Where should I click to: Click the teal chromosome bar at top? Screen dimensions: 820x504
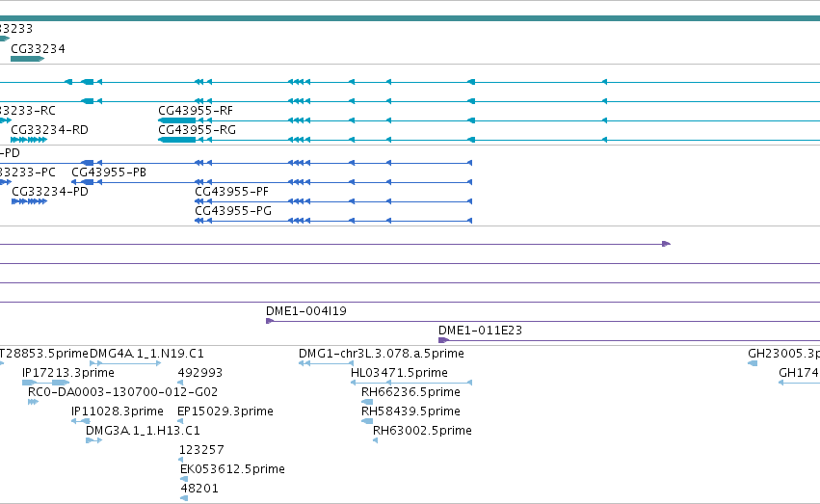410,18
